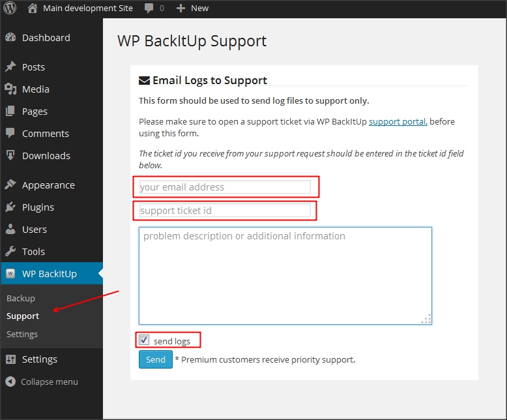Viewport: 507px width, 420px height.
Task: Open Plugins in the sidebar
Action: pyautogui.click(x=38, y=207)
